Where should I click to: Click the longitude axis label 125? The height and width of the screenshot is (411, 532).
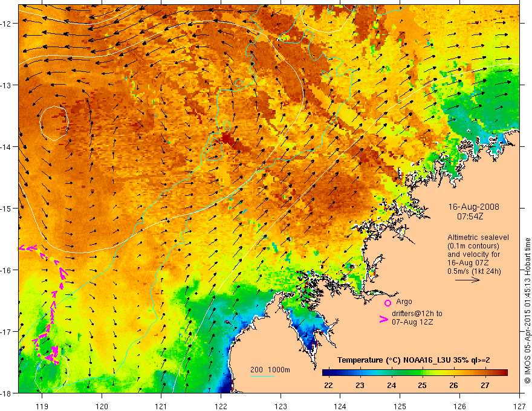pos(400,406)
